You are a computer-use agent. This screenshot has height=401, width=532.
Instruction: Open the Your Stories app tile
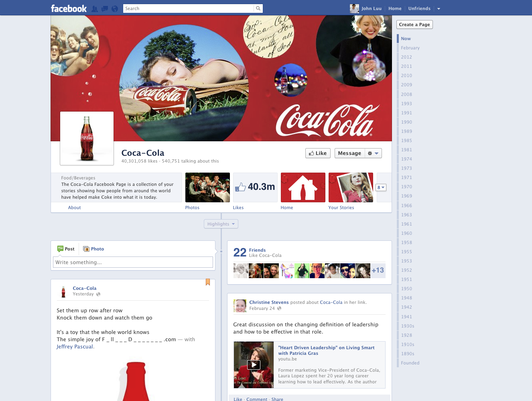pyautogui.click(x=351, y=187)
